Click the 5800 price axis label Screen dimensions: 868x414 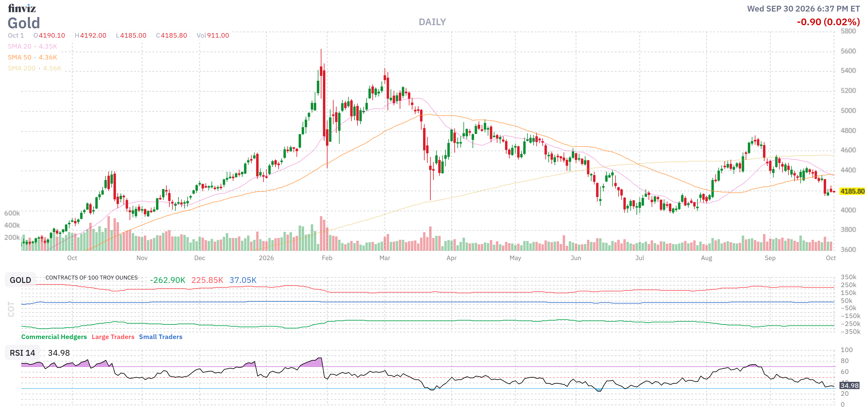coord(848,31)
